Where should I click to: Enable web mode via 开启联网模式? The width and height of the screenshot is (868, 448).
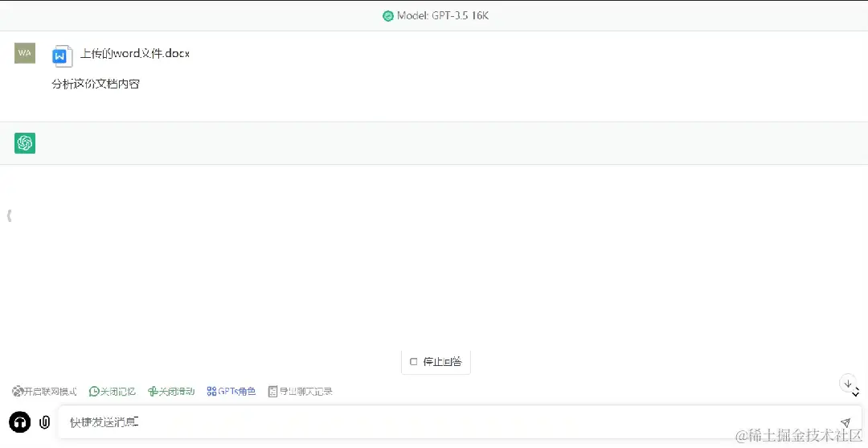tap(44, 392)
